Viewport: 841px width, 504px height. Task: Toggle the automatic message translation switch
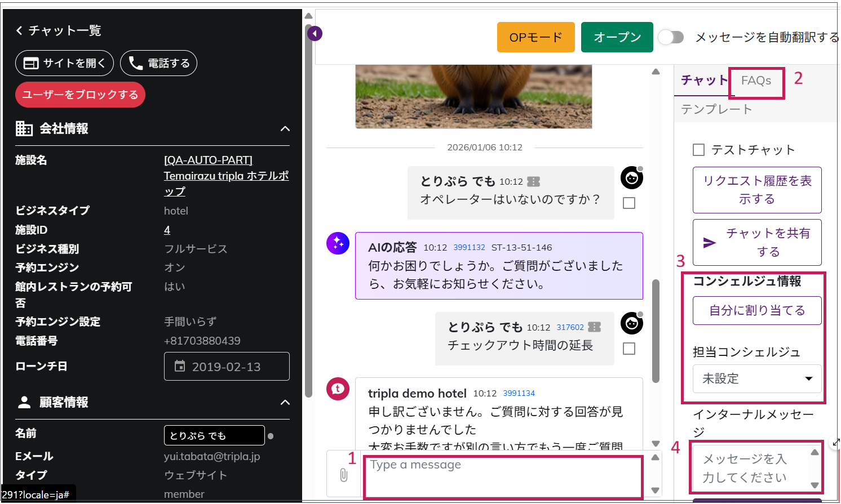(671, 37)
